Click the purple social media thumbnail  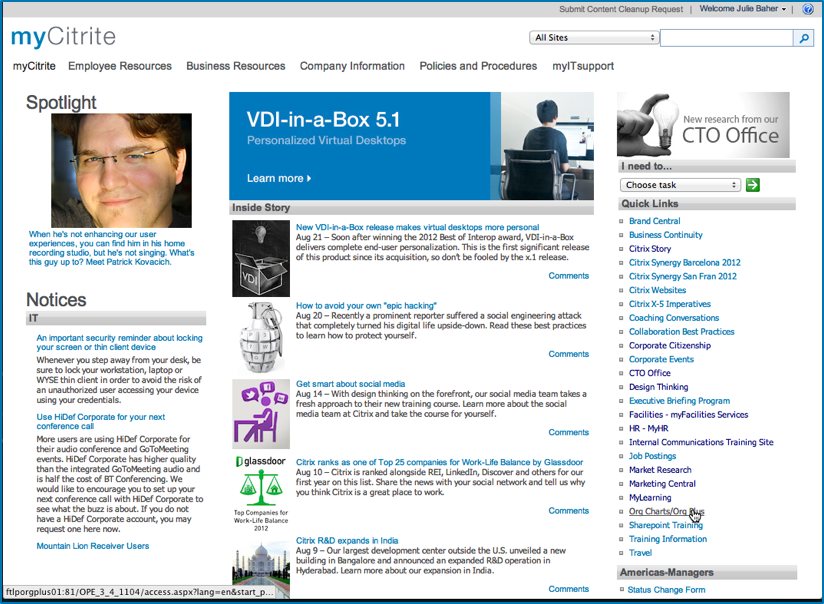click(x=261, y=413)
